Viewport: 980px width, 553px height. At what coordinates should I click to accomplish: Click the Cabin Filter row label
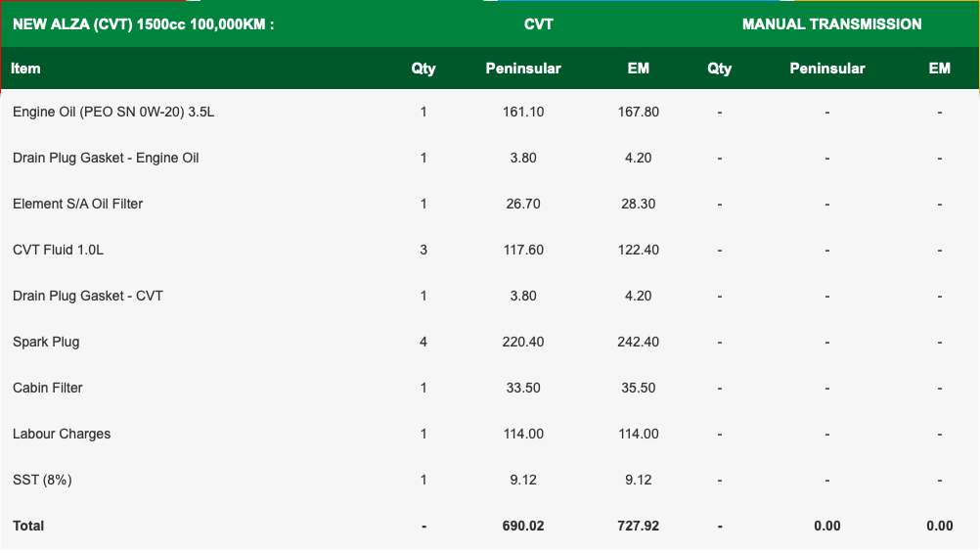coord(48,388)
